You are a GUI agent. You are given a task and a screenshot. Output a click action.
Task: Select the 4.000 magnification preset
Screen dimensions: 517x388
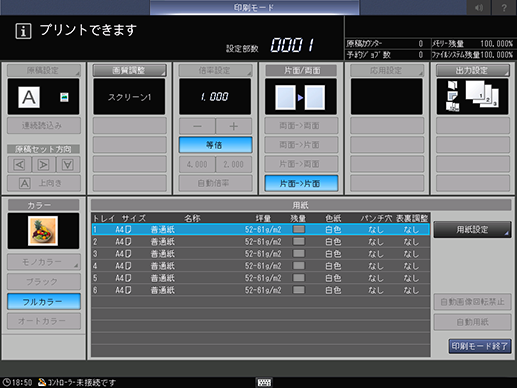[197, 164]
